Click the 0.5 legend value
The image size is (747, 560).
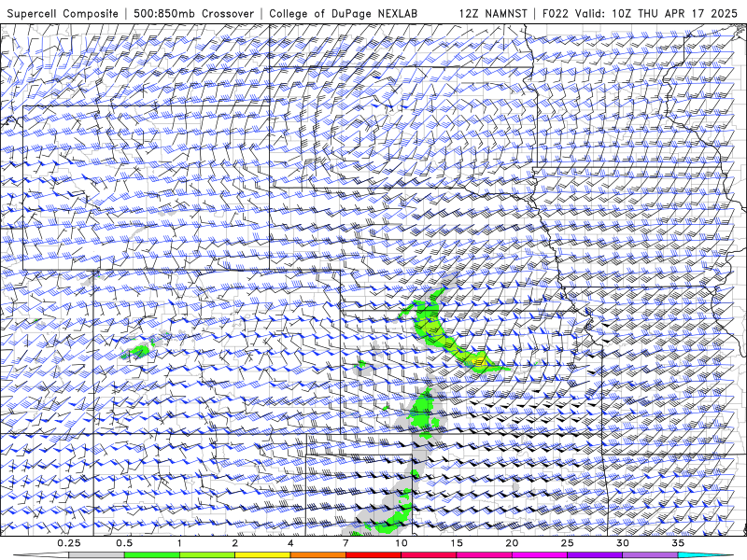(x=124, y=543)
